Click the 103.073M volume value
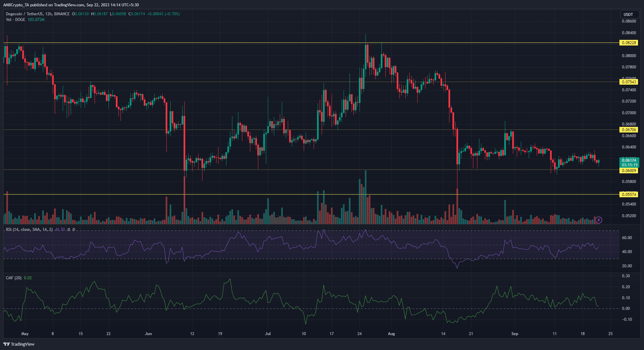Viewport: 644px width, 350px height. coord(36,20)
